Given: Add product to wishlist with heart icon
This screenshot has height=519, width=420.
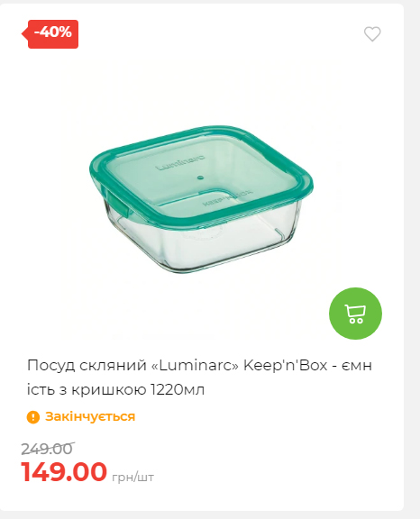Looking at the screenshot, I should tap(372, 33).
